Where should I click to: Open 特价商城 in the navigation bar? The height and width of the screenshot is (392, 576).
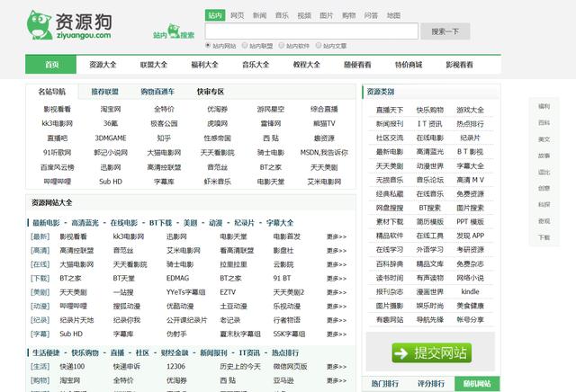[409, 65]
